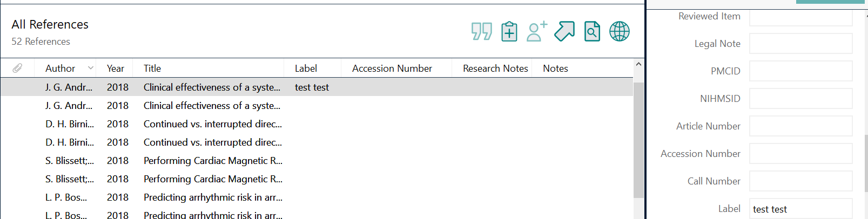Click the Insert Citation quote icon
Image resolution: width=868 pixels, height=219 pixels.
click(x=481, y=31)
